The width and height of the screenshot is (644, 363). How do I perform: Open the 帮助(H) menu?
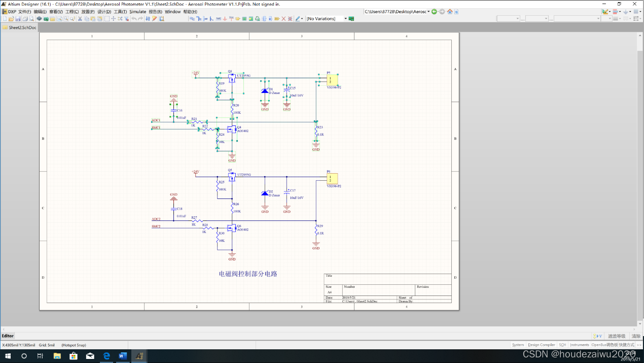pos(190,11)
